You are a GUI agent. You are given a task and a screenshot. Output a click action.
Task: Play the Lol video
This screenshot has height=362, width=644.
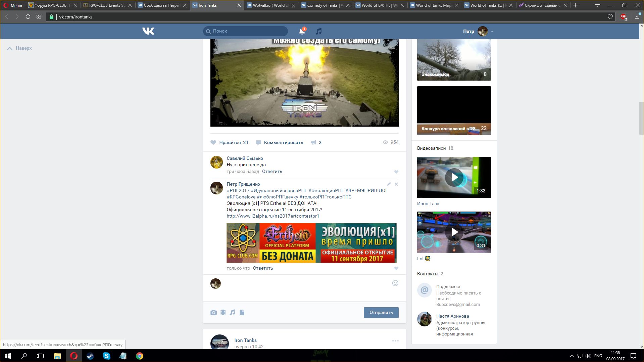click(454, 232)
